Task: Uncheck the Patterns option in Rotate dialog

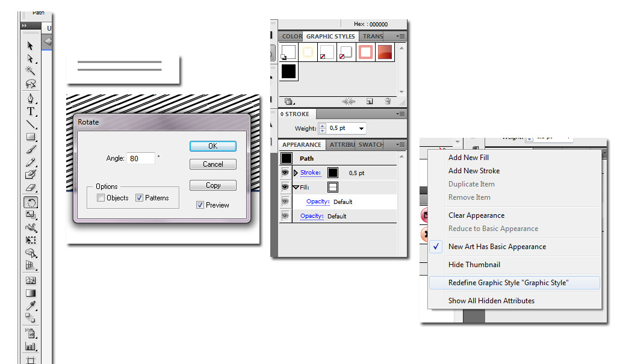Action: (x=139, y=198)
